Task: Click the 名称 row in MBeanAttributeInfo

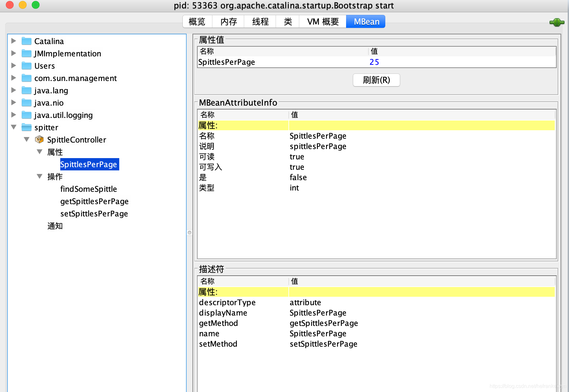Action: [376, 136]
